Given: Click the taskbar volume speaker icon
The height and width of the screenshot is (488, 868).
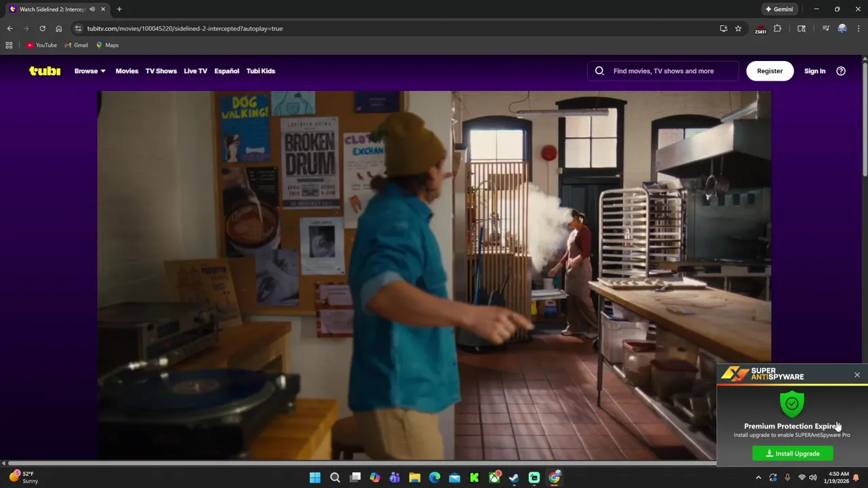Looking at the screenshot, I should pyautogui.click(x=812, y=478).
